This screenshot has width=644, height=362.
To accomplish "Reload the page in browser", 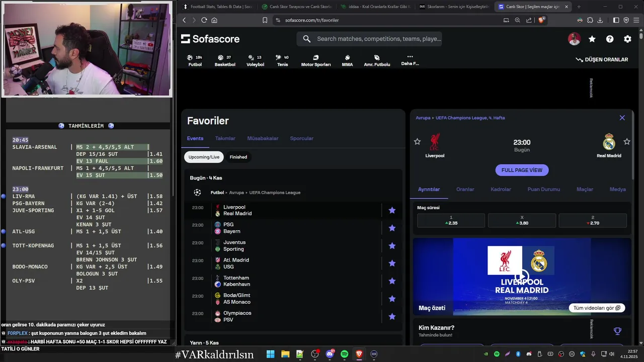I will (x=204, y=20).
